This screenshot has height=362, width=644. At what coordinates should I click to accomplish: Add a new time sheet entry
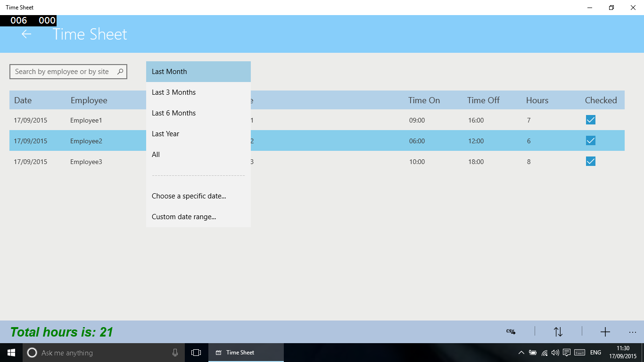pyautogui.click(x=605, y=332)
